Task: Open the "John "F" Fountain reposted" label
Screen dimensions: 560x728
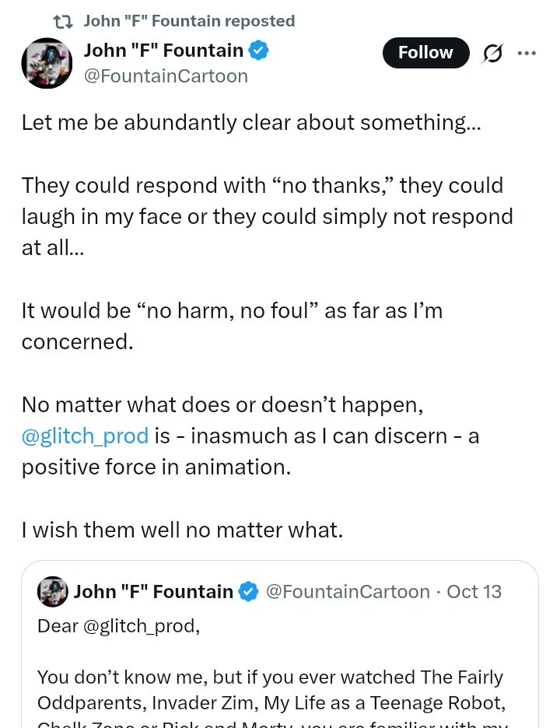Action: [189, 21]
